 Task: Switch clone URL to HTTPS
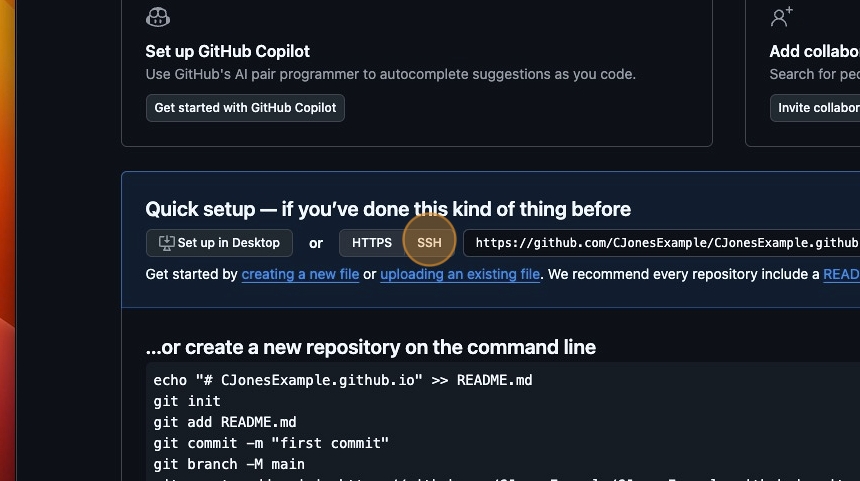[x=371, y=243]
